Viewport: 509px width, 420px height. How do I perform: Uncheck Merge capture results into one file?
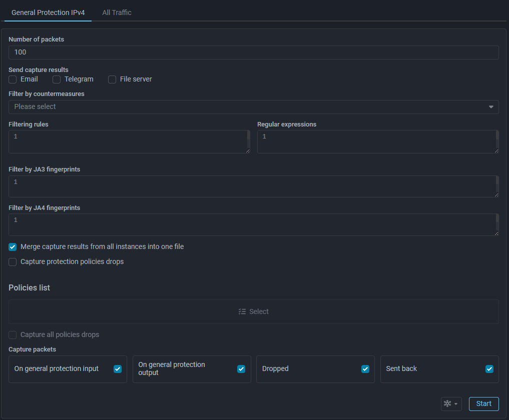coord(13,247)
